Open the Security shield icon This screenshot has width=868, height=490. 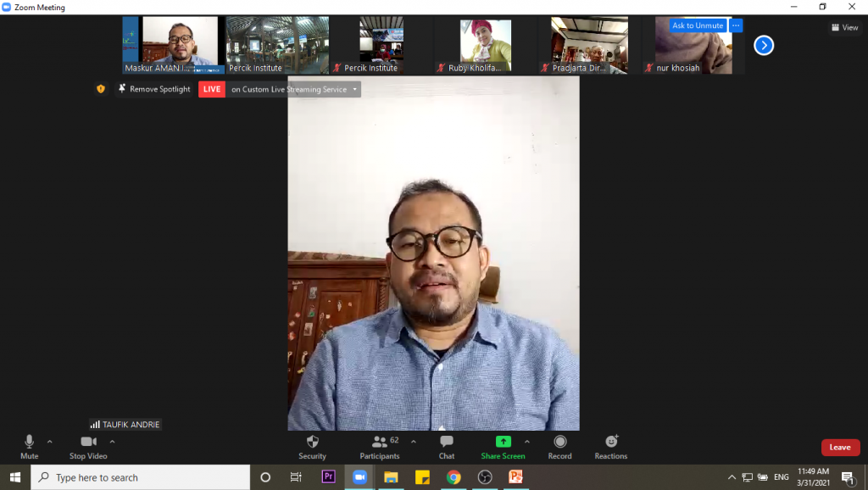(x=312, y=442)
